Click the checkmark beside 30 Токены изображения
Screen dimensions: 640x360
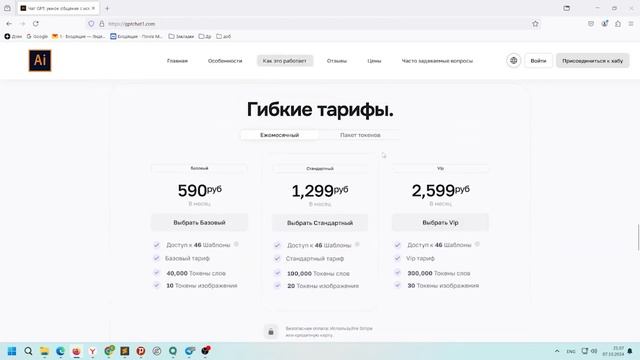398,285
